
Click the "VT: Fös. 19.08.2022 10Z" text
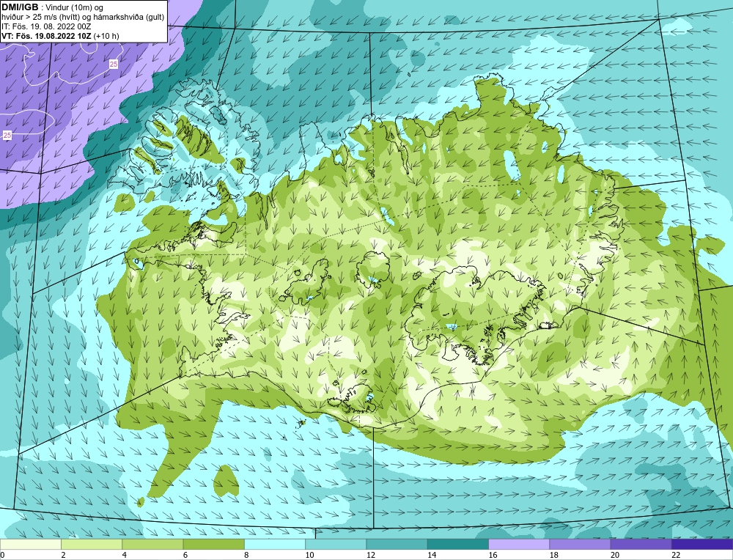(46, 35)
